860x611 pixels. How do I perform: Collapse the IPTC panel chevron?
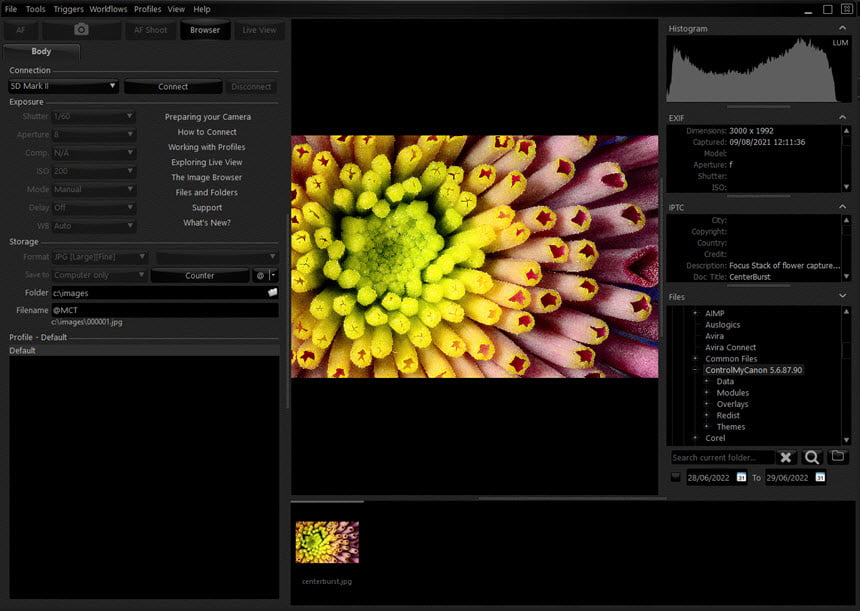click(x=842, y=207)
